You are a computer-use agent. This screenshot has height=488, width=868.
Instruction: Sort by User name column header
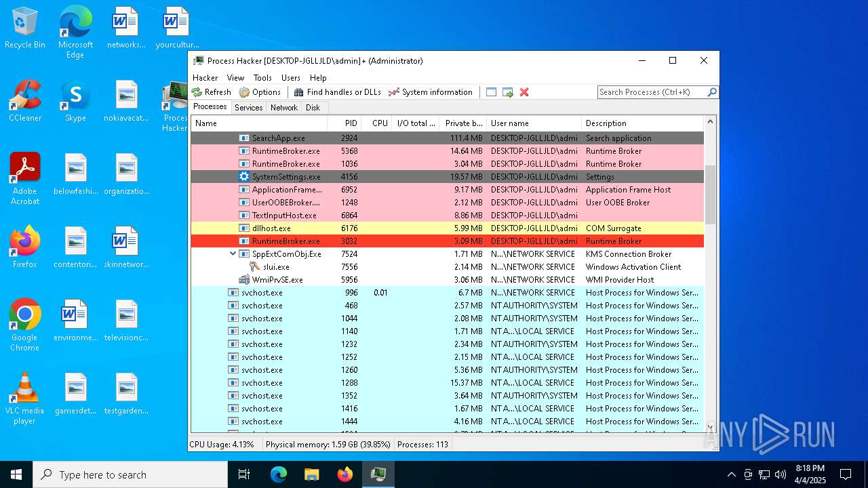click(x=534, y=123)
